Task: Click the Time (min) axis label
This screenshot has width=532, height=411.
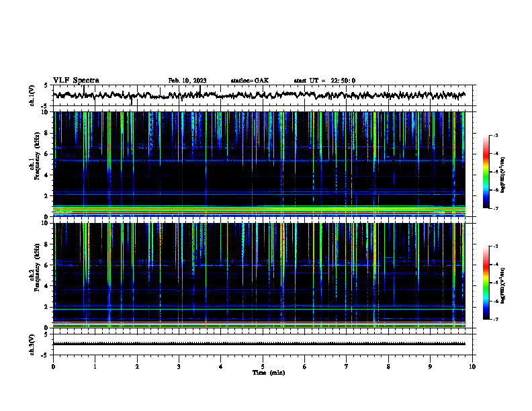Action: click(269, 373)
